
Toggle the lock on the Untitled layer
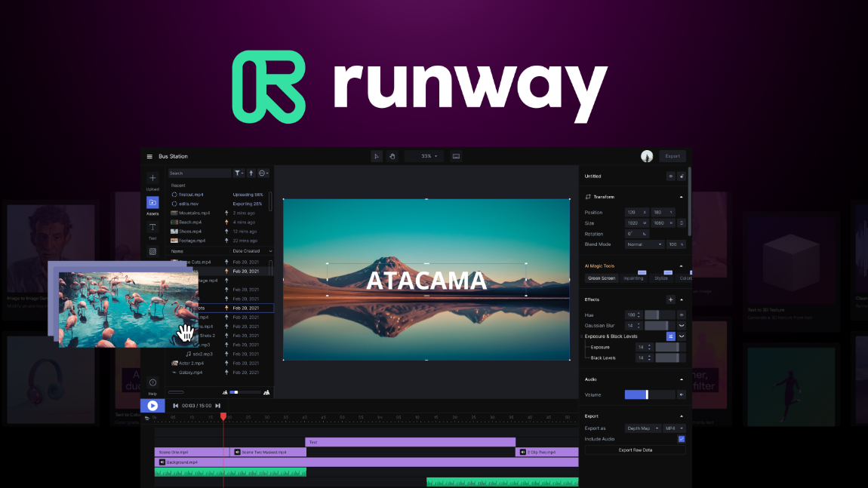point(682,176)
